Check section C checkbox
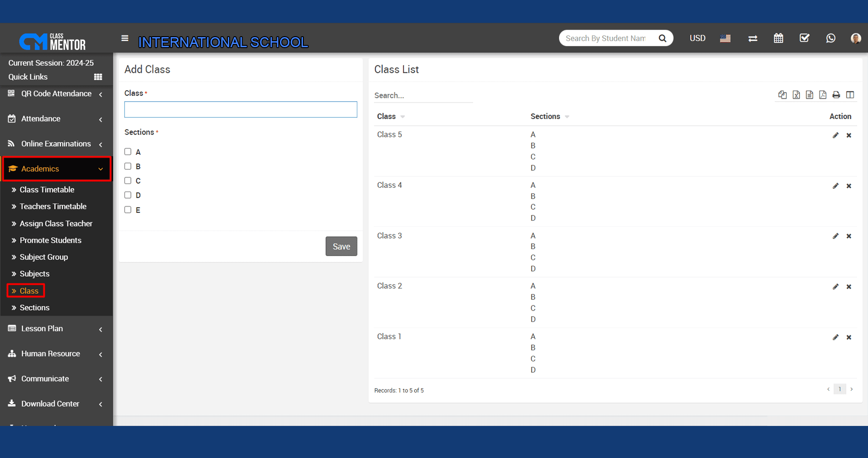 (x=128, y=180)
